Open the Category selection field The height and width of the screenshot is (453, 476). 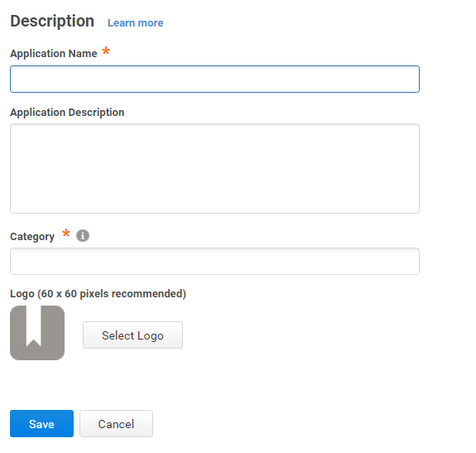[x=214, y=261]
